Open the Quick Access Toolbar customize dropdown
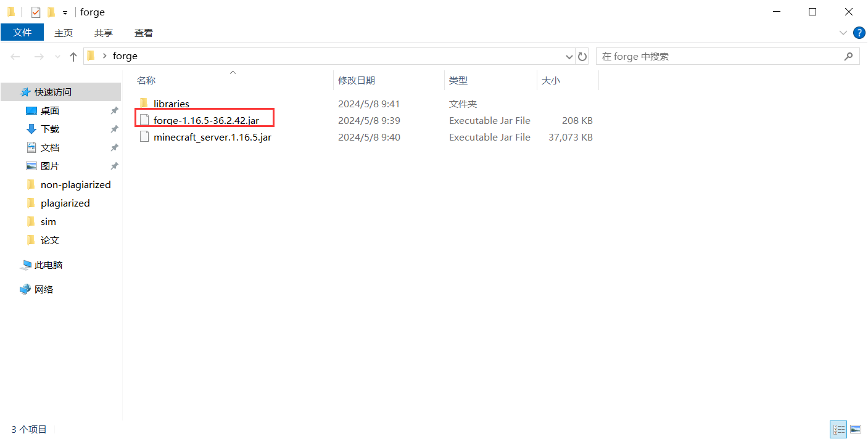Screen dimensions: 868x439 65,12
